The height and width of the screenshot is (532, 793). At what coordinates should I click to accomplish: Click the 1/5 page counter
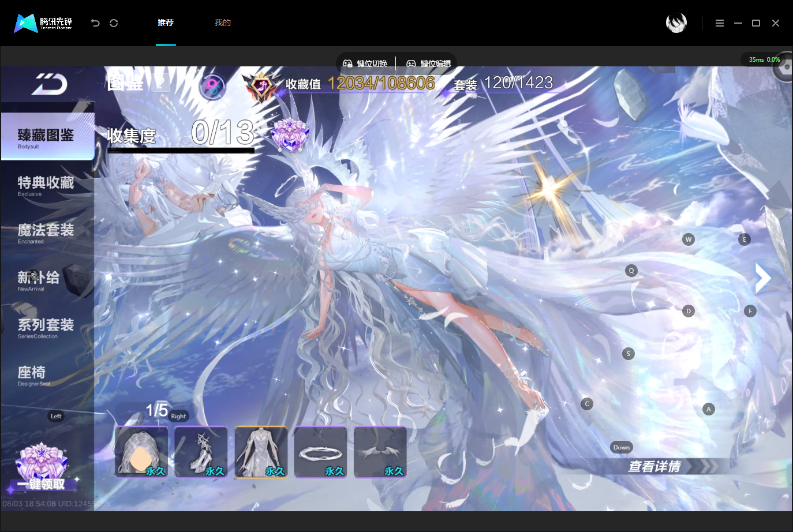156,410
